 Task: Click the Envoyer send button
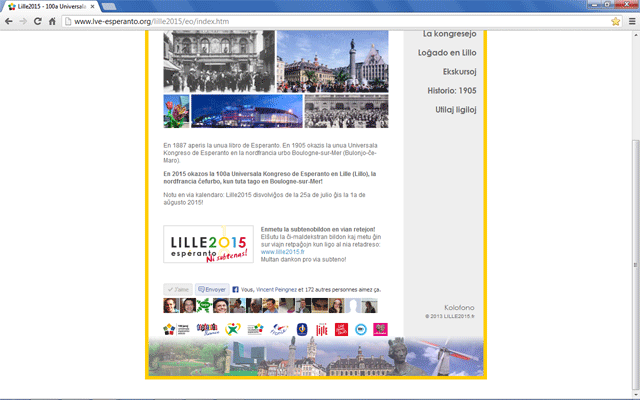212,289
